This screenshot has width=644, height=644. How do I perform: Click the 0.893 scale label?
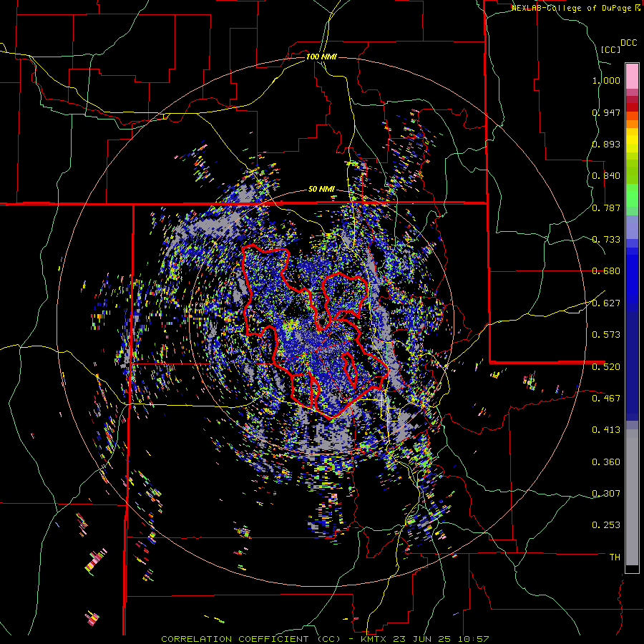coord(606,144)
